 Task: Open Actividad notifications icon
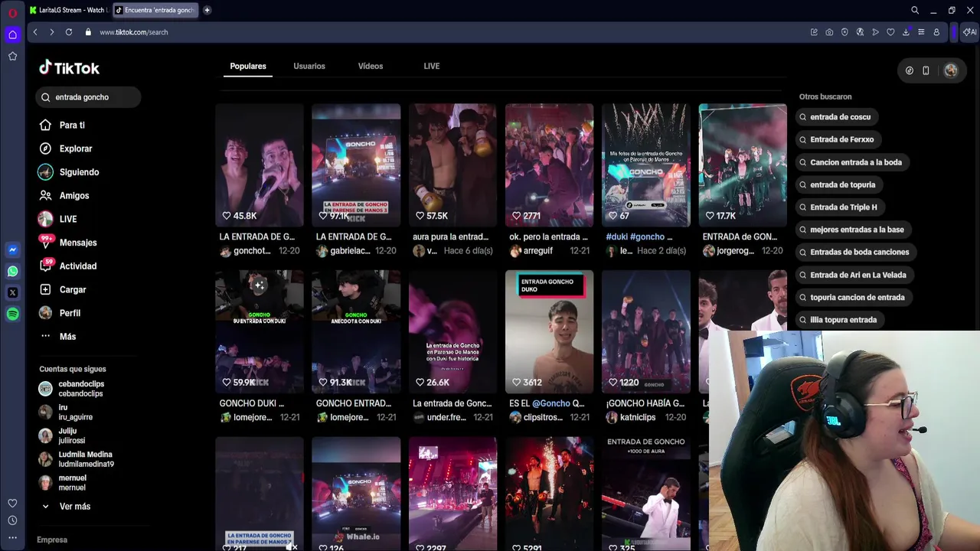click(45, 266)
